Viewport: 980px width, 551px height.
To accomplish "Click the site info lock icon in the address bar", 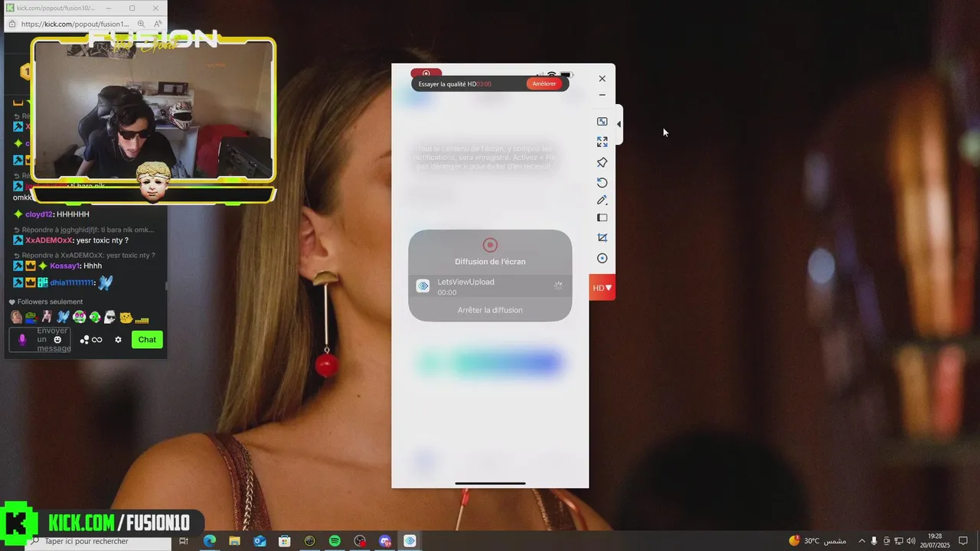I will (11, 24).
